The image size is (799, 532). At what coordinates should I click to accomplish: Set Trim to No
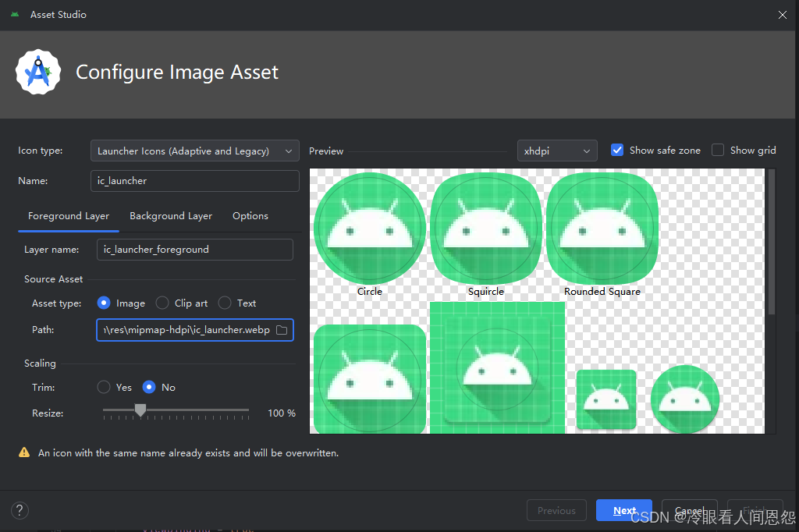pos(149,387)
